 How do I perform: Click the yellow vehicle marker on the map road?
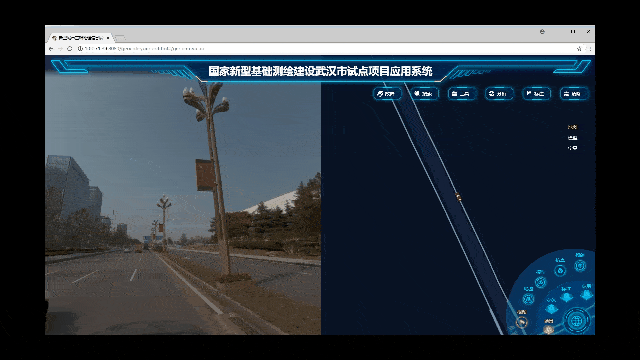pyautogui.click(x=458, y=197)
